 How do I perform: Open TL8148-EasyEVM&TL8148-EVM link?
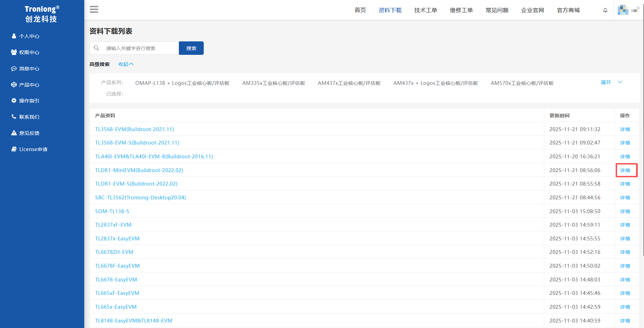[134, 320]
